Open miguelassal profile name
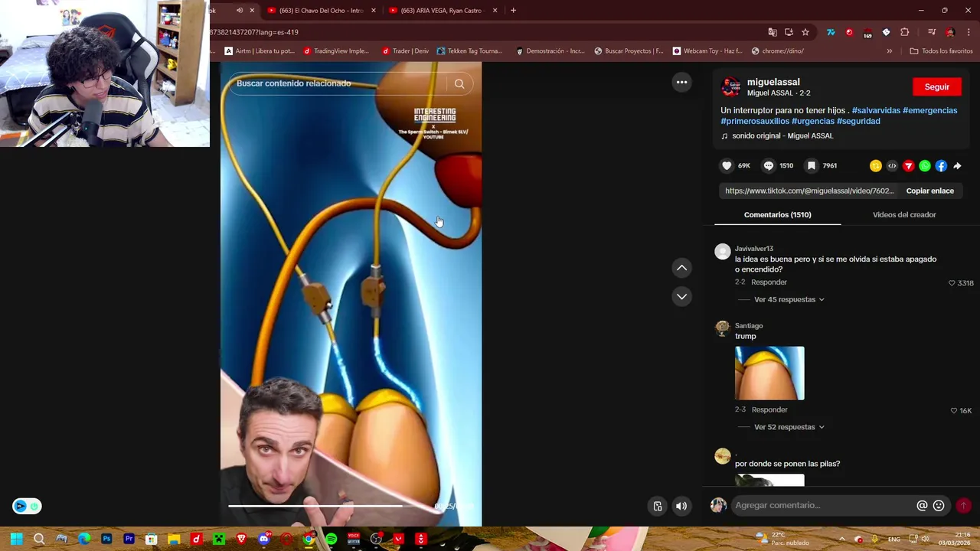 click(x=773, y=82)
